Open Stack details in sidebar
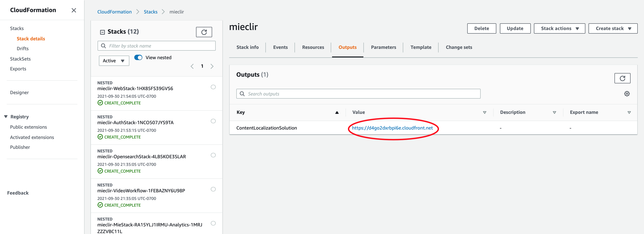644x234 pixels. tap(31, 39)
